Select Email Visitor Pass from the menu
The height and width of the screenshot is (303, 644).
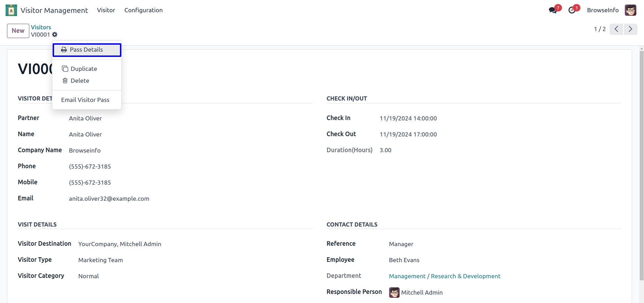coord(85,100)
